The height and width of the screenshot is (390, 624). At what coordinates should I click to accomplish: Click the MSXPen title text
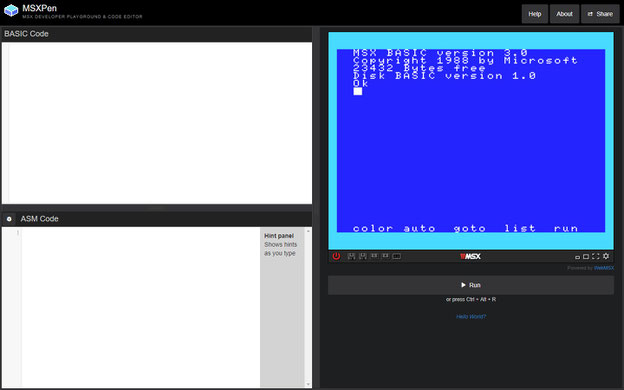(x=39, y=8)
